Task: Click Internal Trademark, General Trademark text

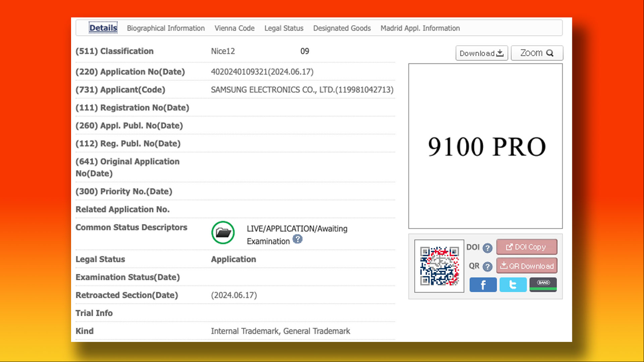Action: click(x=280, y=331)
